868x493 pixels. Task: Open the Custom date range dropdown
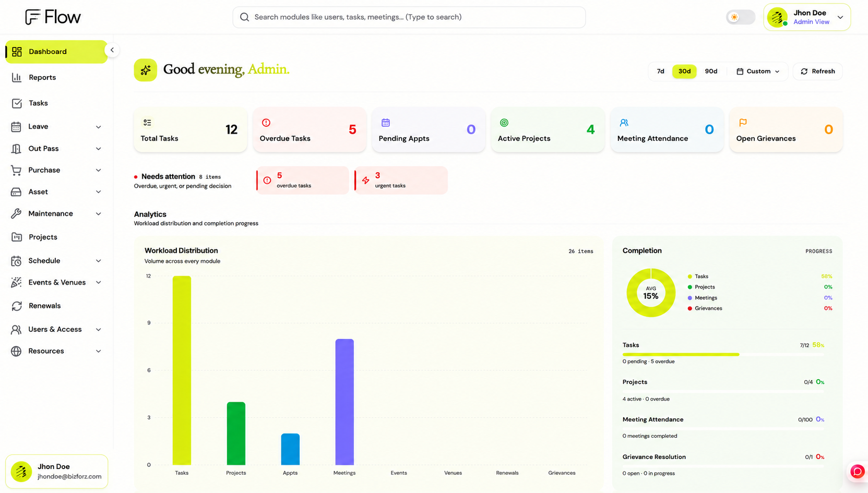758,71
